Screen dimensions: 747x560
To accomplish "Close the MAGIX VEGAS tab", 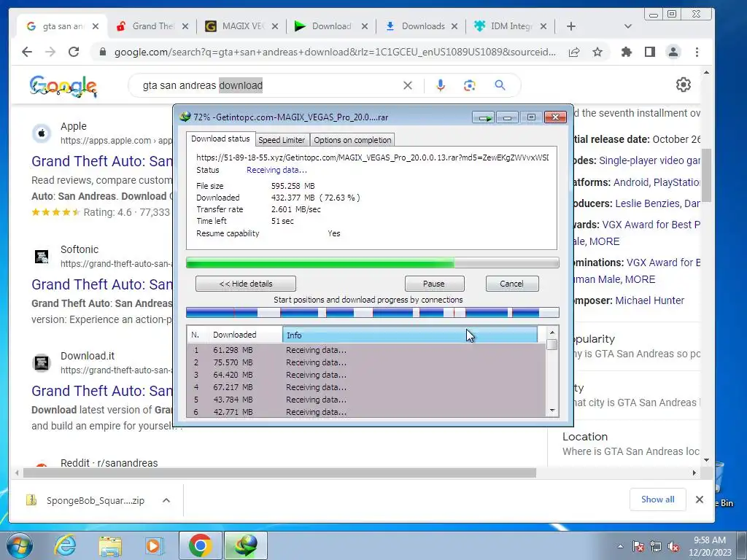I will click(275, 26).
